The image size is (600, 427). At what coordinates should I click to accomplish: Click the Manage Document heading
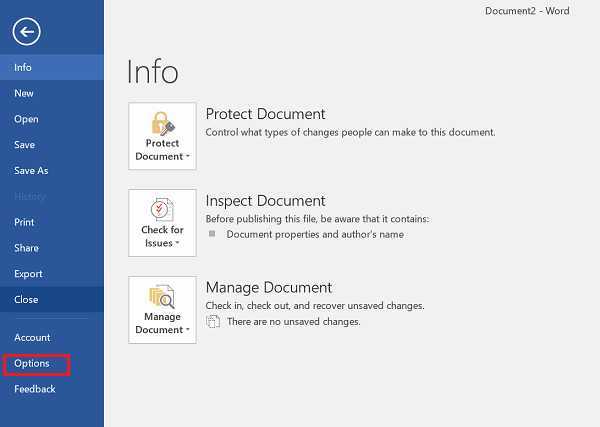pos(269,287)
